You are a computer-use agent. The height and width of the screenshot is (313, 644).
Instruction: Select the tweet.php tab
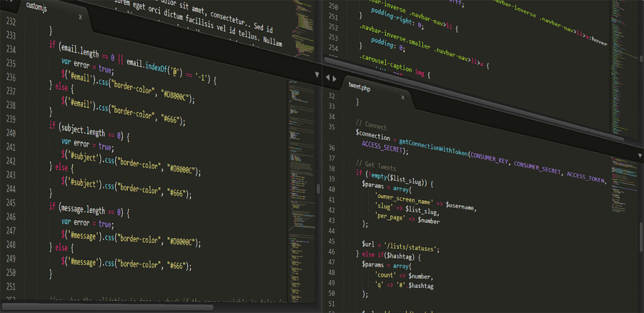coord(360,88)
